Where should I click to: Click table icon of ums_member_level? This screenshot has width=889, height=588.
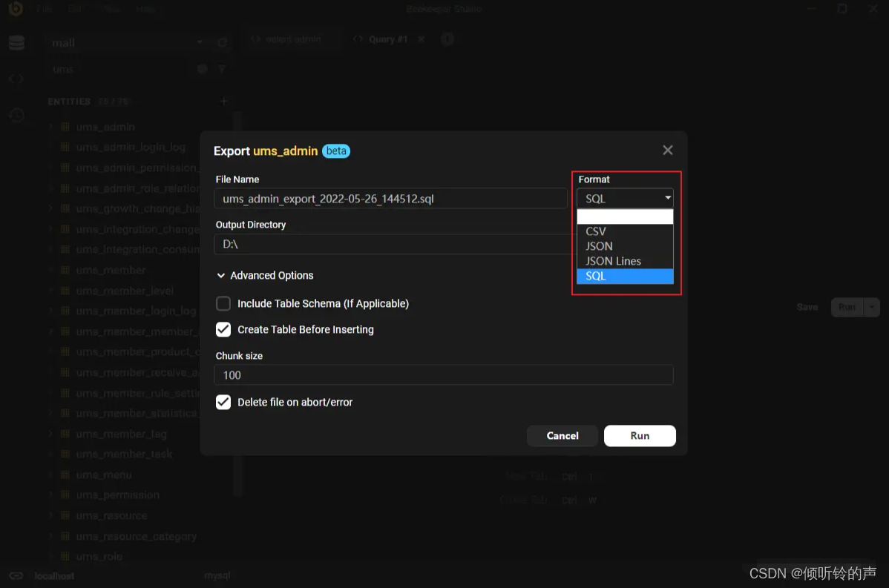click(65, 291)
